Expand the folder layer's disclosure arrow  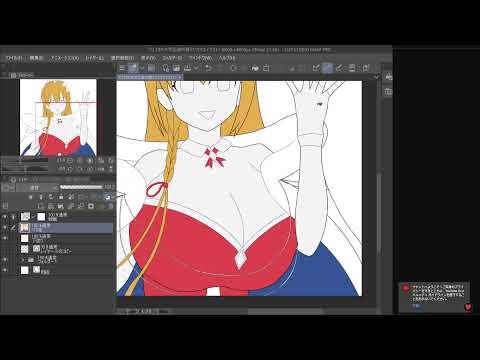coord(23,259)
